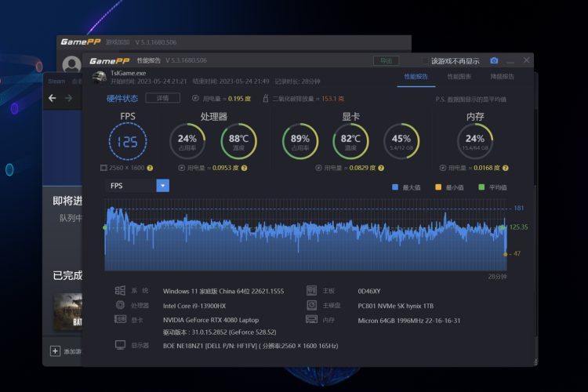
Task: Open the FPS chart dropdown arrow
Action: pyautogui.click(x=163, y=186)
